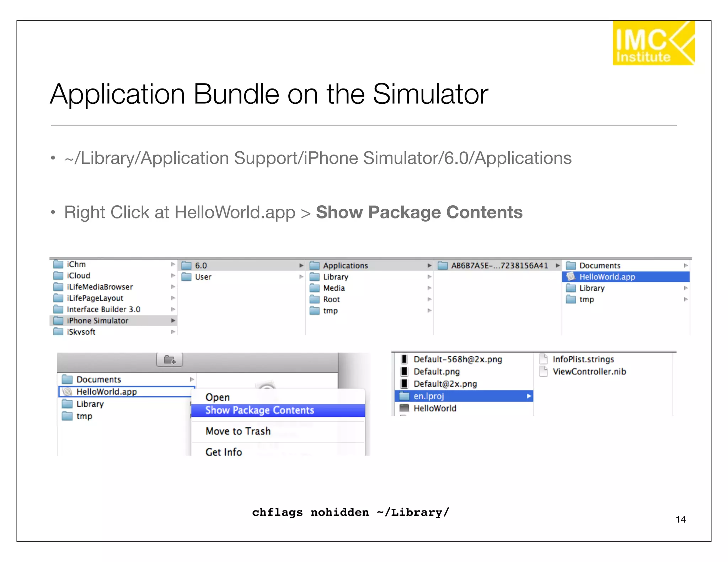Click the iCloud folder icon
The width and height of the screenshot is (728, 562).
coord(58,276)
